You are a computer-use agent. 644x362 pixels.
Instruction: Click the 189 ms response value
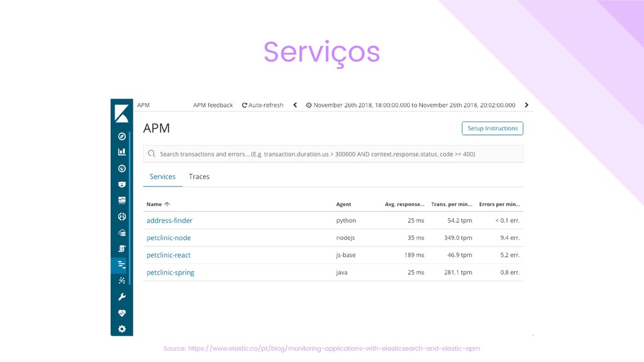coord(414,255)
